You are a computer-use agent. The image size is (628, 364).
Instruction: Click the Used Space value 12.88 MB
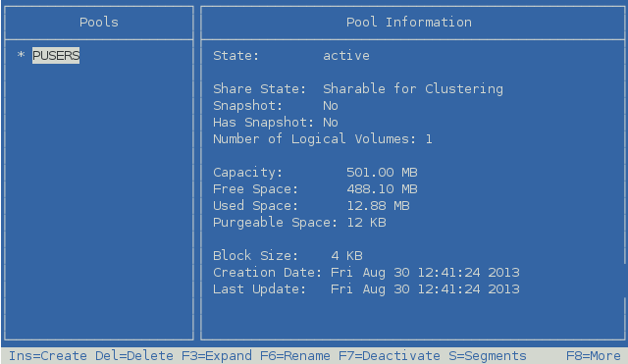[x=378, y=205]
